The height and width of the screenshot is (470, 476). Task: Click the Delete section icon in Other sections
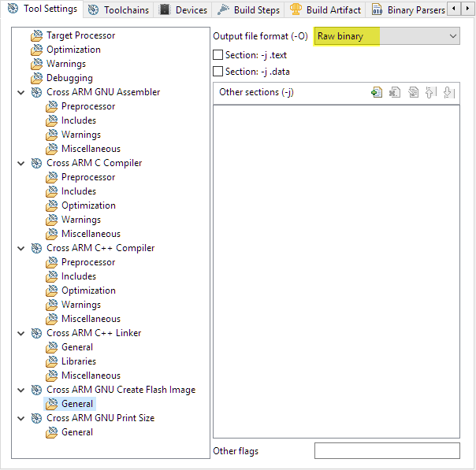tap(395, 92)
